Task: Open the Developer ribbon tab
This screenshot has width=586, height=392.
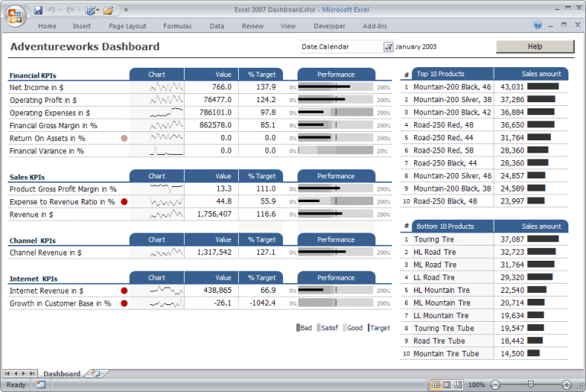Action: (x=330, y=26)
